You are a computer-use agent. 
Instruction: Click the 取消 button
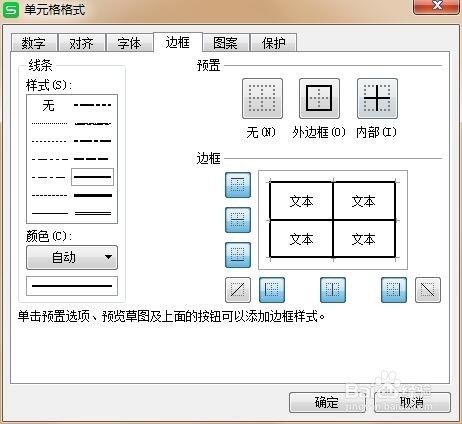(x=412, y=402)
